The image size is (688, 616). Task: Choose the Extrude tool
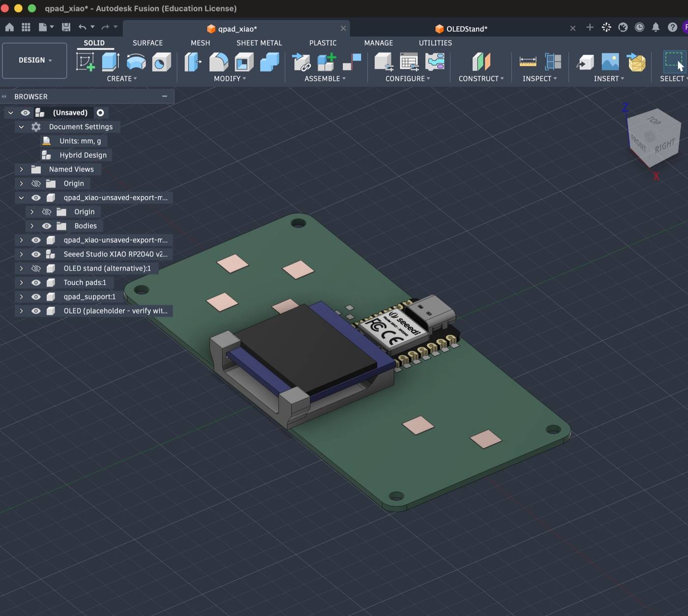click(x=111, y=62)
